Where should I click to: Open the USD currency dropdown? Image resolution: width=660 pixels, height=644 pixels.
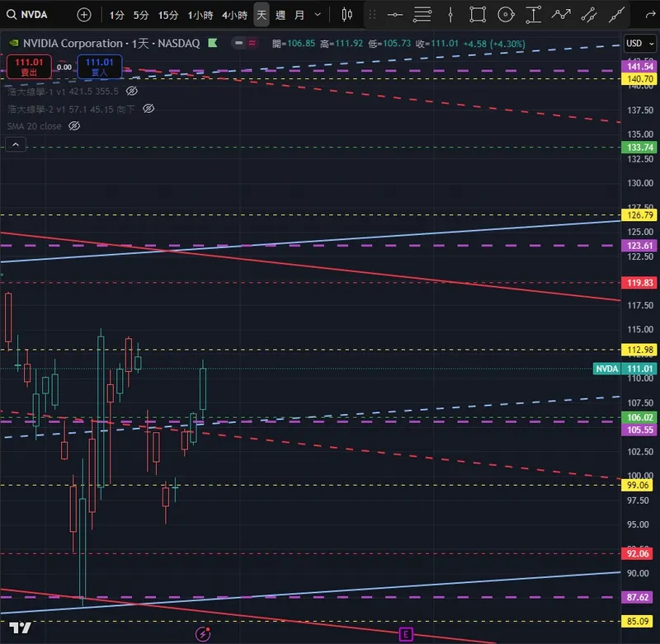639,44
